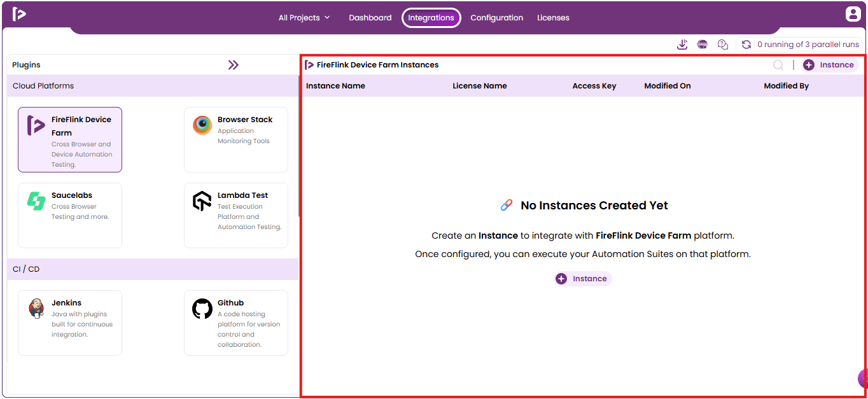Screen dimensions: 868x399
Task: Click the Lambda Test logo icon
Action: 202,201
